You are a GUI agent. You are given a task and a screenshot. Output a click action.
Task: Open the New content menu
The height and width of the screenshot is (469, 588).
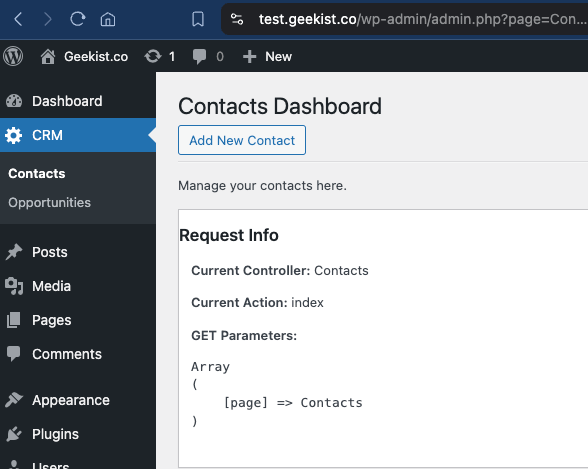(x=278, y=57)
